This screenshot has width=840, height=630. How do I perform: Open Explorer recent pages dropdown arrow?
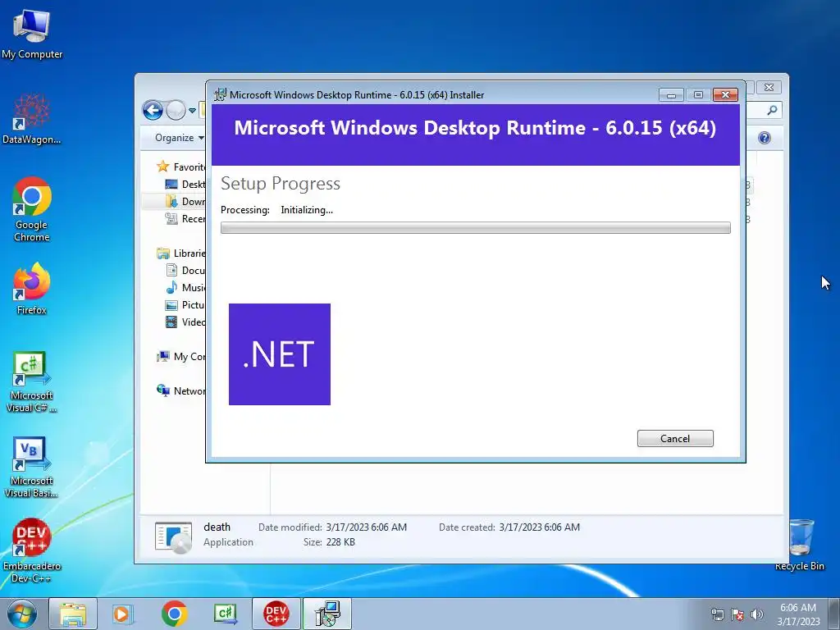(192, 111)
